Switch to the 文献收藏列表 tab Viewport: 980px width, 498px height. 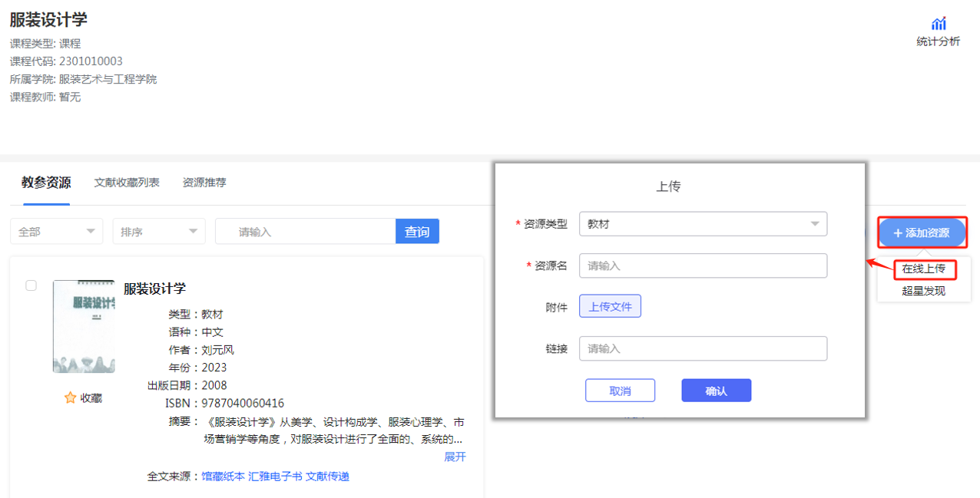[x=127, y=183]
